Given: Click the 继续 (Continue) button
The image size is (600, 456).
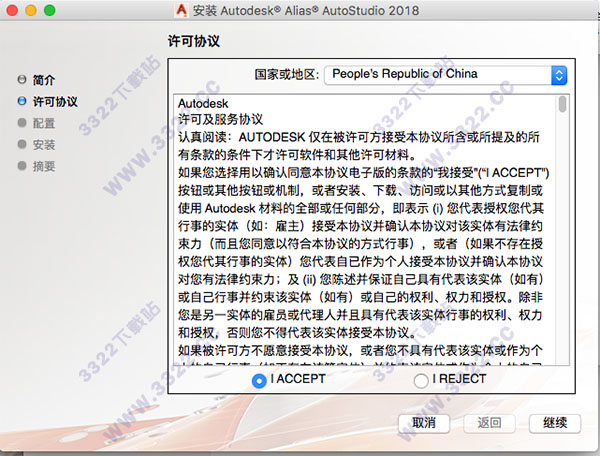Looking at the screenshot, I should point(555,423).
